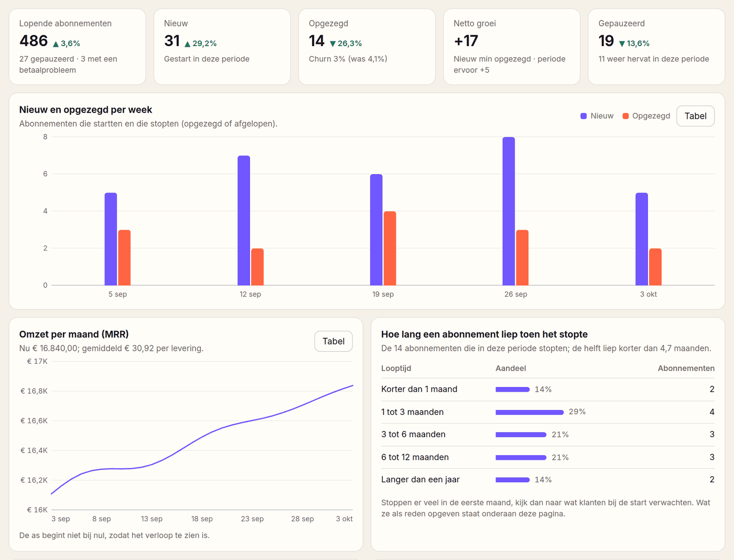
Task: Click the Gepauzeerd card title
Action: click(622, 24)
